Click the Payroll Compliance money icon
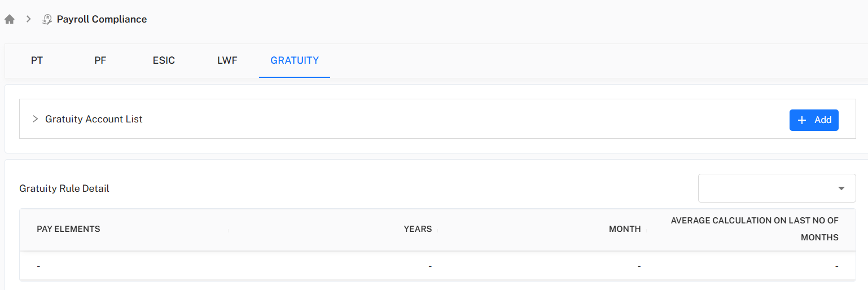Viewport: 868px width, 290px height. [47, 19]
